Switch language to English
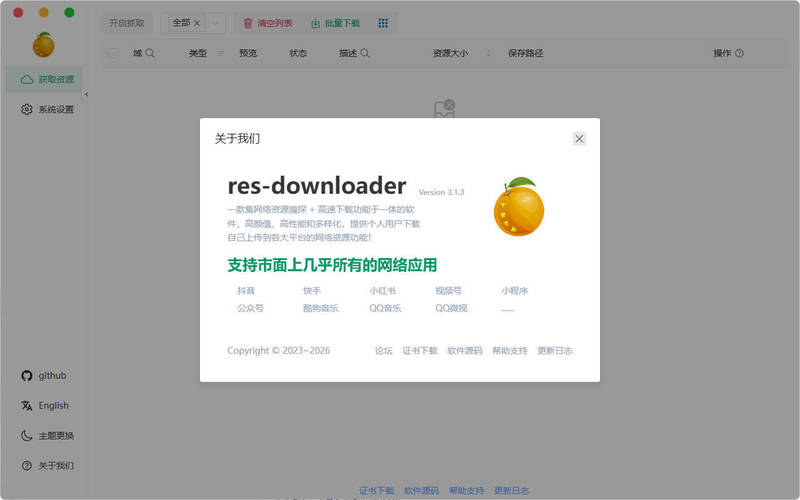Image resolution: width=800 pixels, height=500 pixels. [x=46, y=405]
